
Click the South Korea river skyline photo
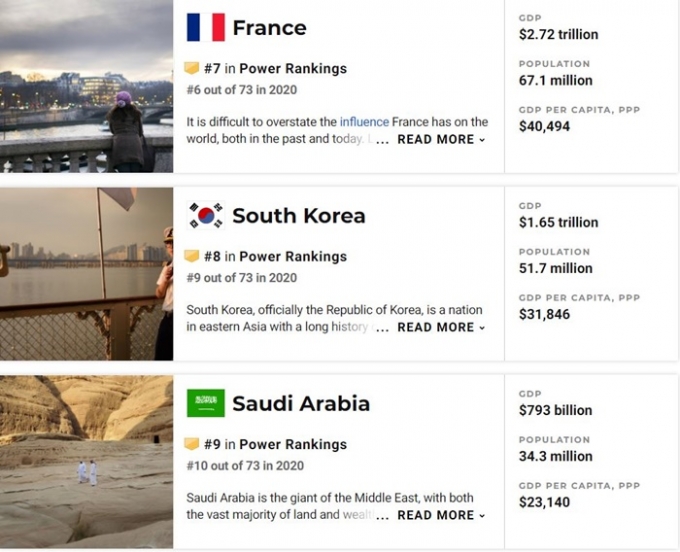click(x=86, y=274)
